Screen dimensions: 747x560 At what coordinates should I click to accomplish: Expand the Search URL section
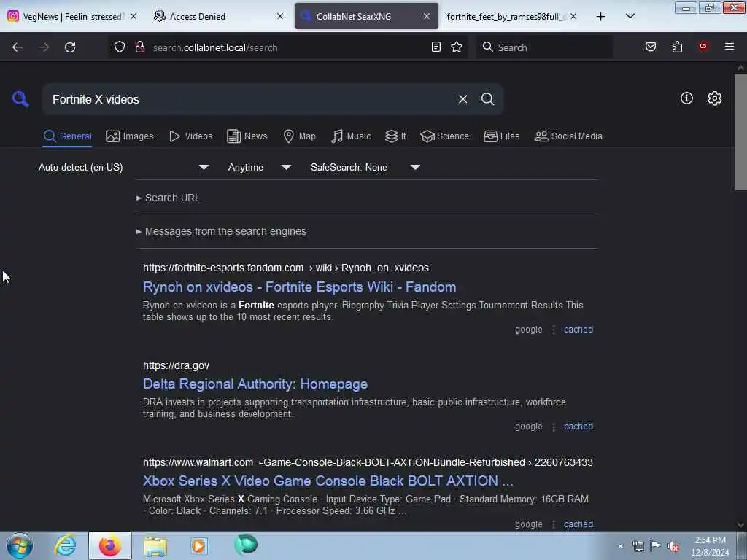[169, 198]
